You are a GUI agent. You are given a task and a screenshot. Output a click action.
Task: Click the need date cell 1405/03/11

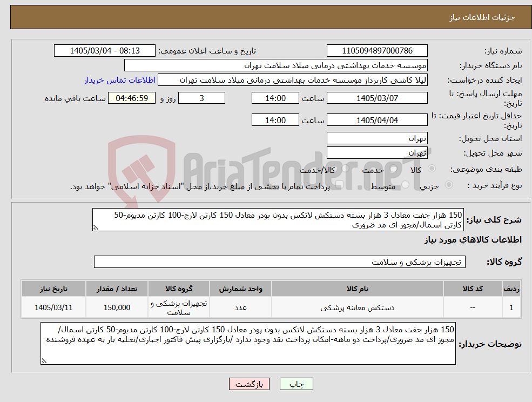[x=53, y=307]
